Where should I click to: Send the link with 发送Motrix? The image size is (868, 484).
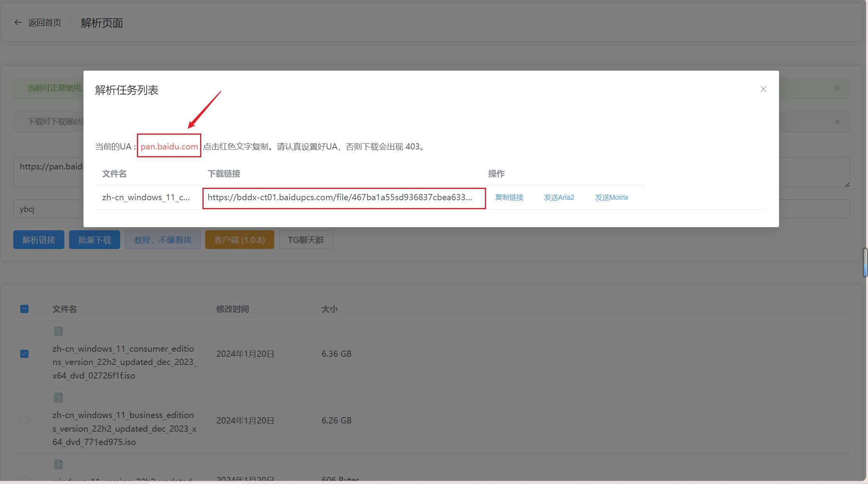(x=611, y=198)
